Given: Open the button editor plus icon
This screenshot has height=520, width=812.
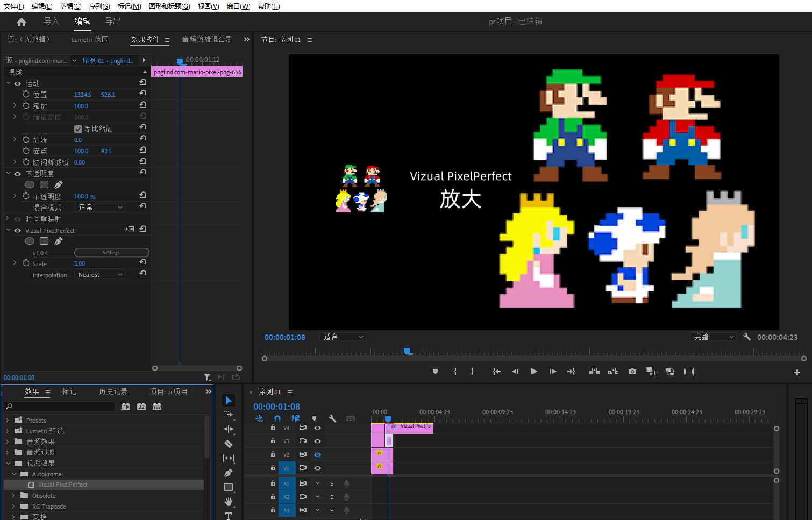Looking at the screenshot, I should (x=797, y=372).
